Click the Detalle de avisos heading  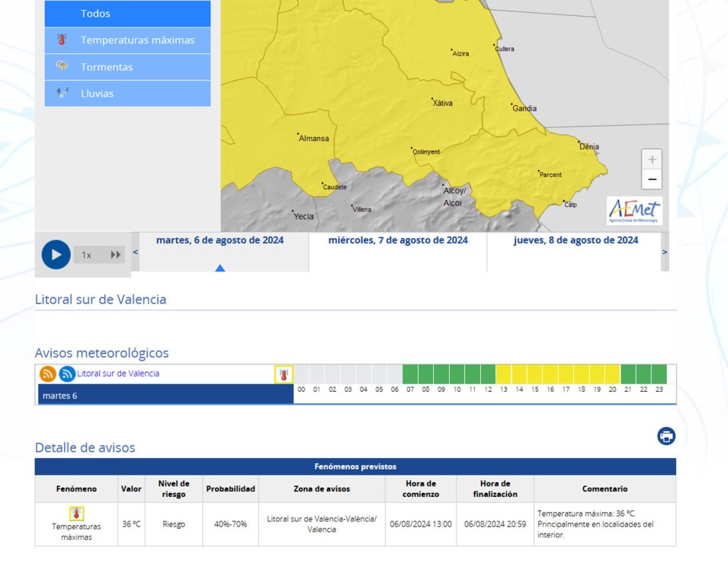tap(85, 447)
